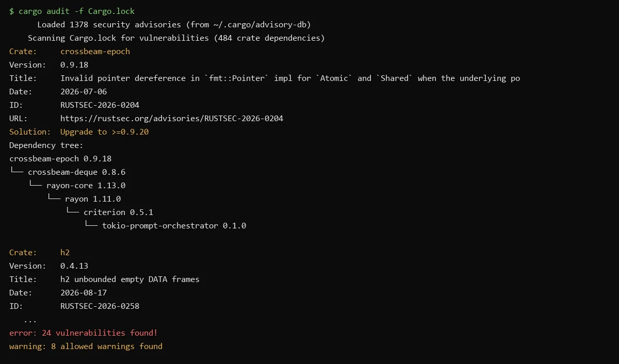Select the date '2026-07-06'
Viewport: 619px width, 364px height.
84,92
